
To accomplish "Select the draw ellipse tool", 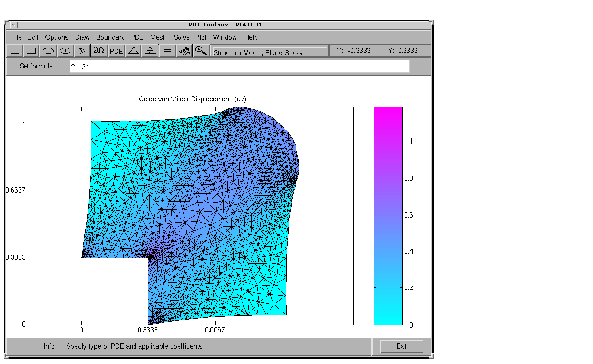I will [x=48, y=51].
